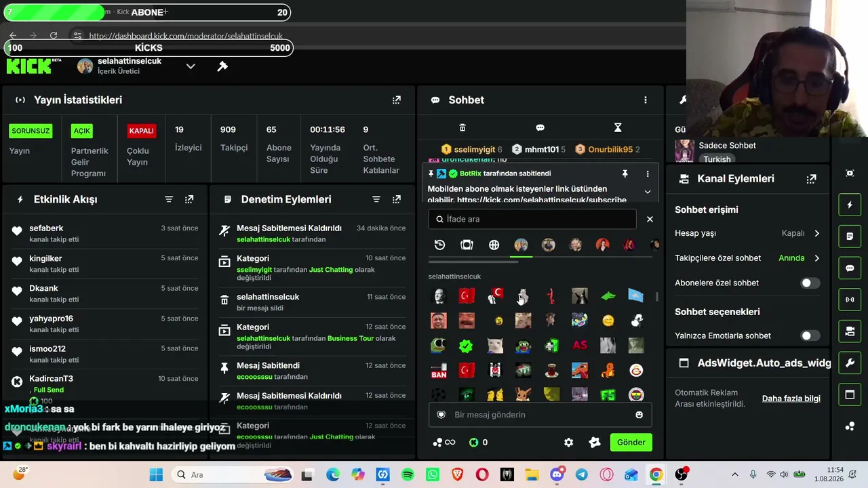
Task: Toggle Abonelere özel sohbet switch
Action: tap(810, 283)
